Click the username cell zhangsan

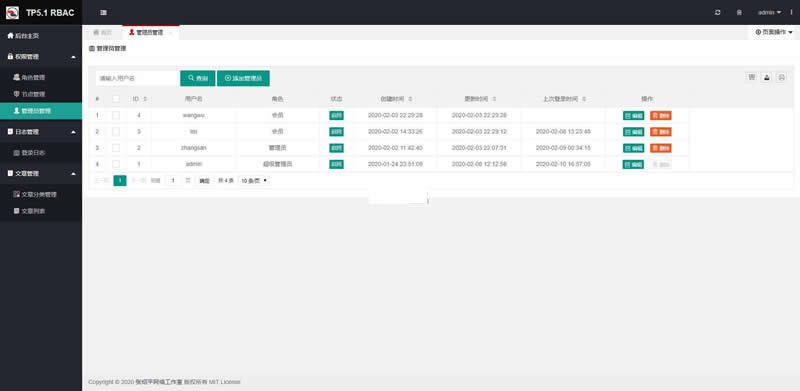tap(193, 148)
